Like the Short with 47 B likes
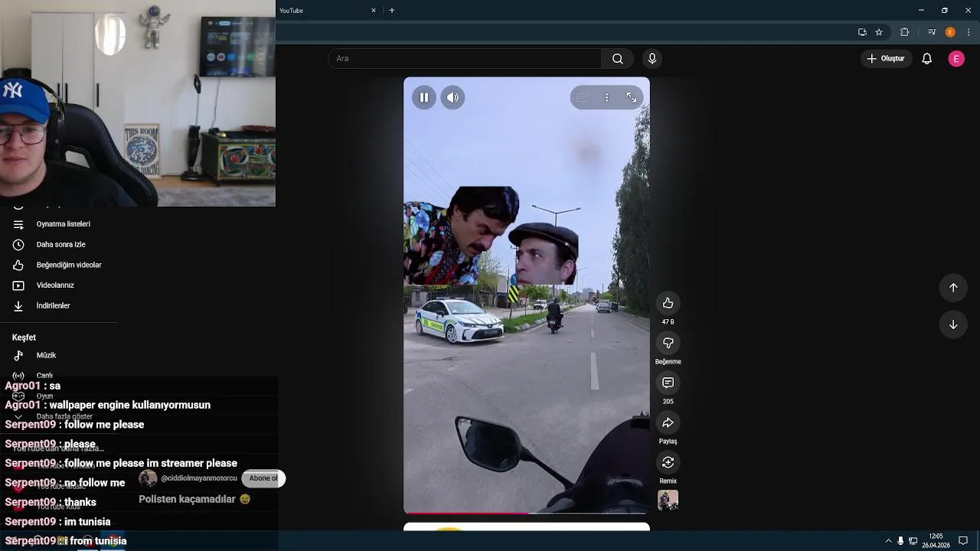 (668, 303)
